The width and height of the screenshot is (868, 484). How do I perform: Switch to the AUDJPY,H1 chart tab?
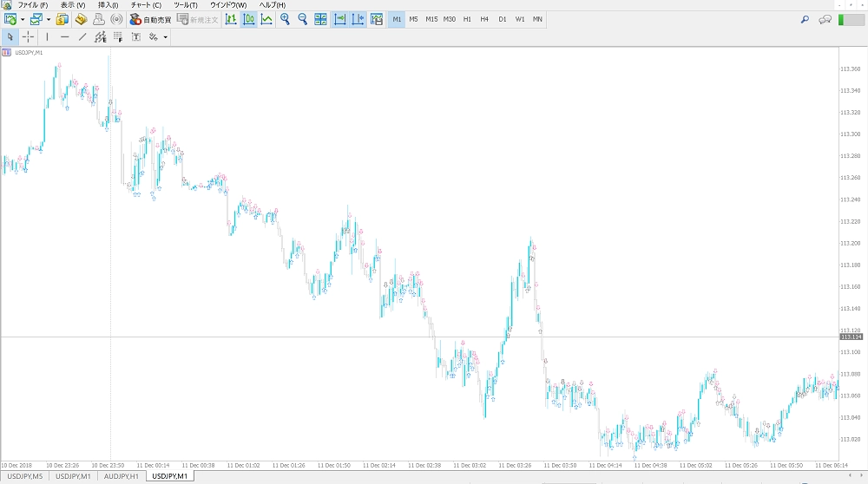click(x=122, y=476)
